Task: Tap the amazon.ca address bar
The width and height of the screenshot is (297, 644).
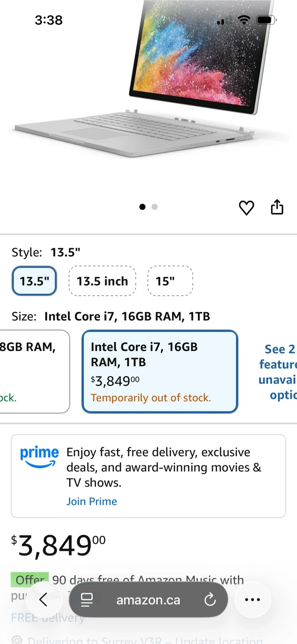Action: coord(148,600)
